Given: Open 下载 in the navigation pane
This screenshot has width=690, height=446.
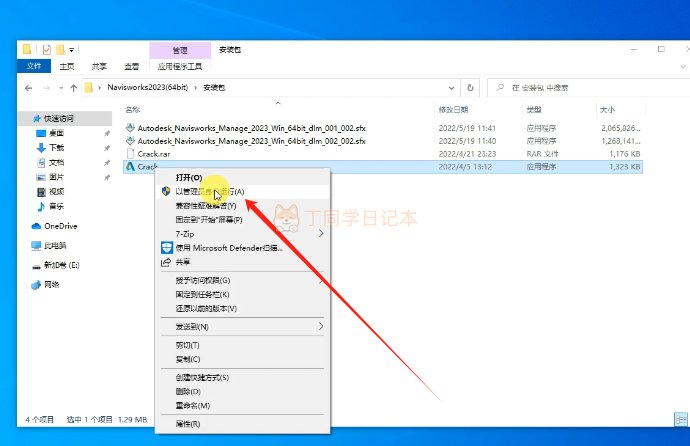Looking at the screenshot, I should point(56,147).
